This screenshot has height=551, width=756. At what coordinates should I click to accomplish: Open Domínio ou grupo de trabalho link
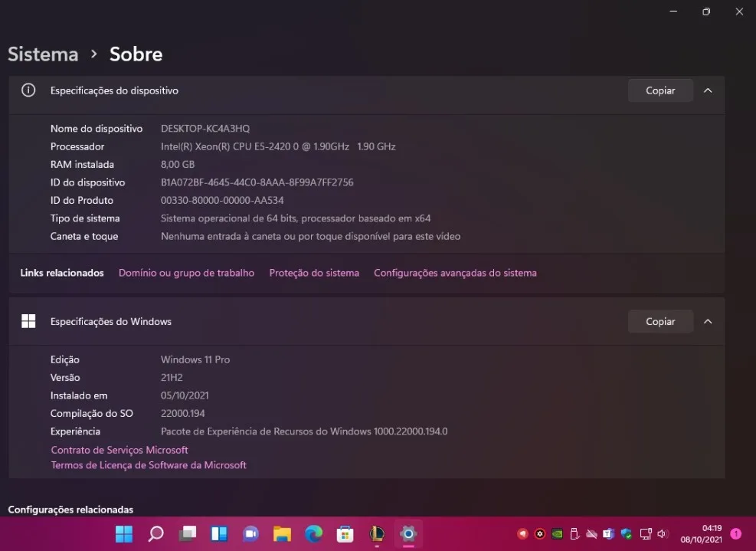click(186, 273)
